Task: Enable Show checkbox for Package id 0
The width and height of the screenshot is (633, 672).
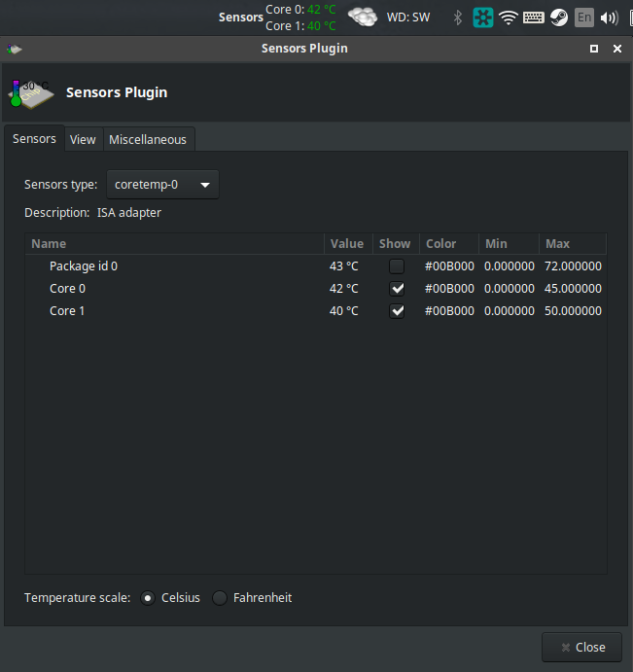Action: point(396,266)
